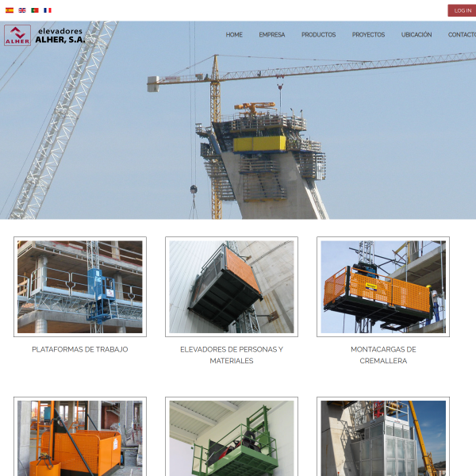
Task: Open the EMPRESA menu item
Action: click(272, 35)
